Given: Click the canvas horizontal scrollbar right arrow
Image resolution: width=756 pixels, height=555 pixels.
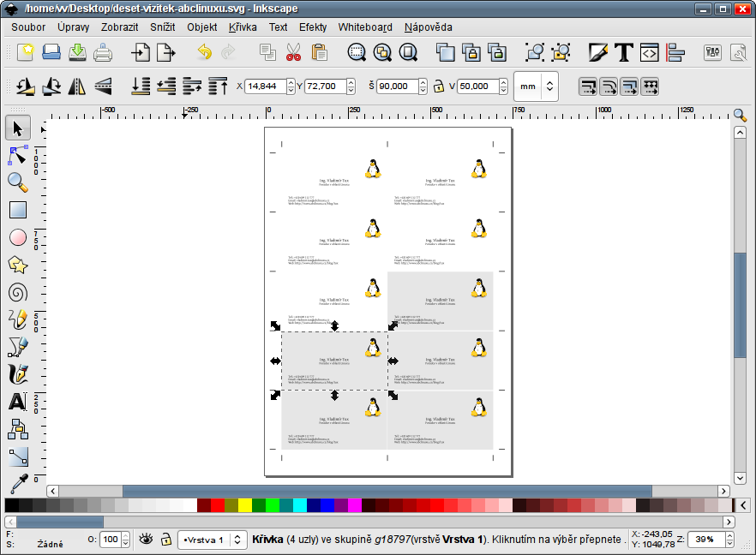Looking at the screenshot, I should [x=723, y=491].
